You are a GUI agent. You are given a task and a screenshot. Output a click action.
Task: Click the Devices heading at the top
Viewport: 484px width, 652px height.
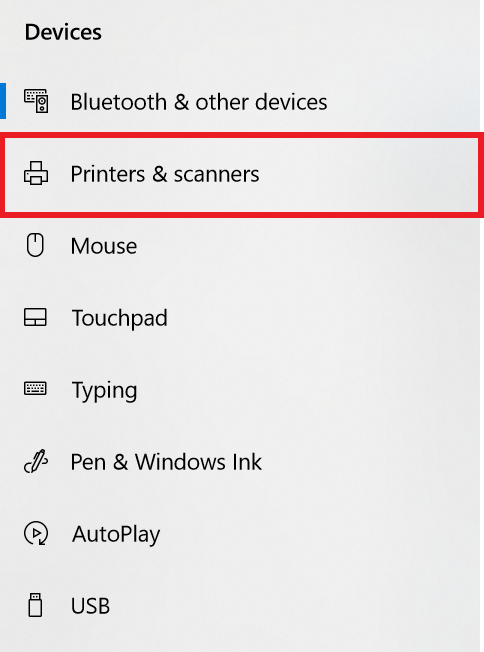tap(63, 32)
